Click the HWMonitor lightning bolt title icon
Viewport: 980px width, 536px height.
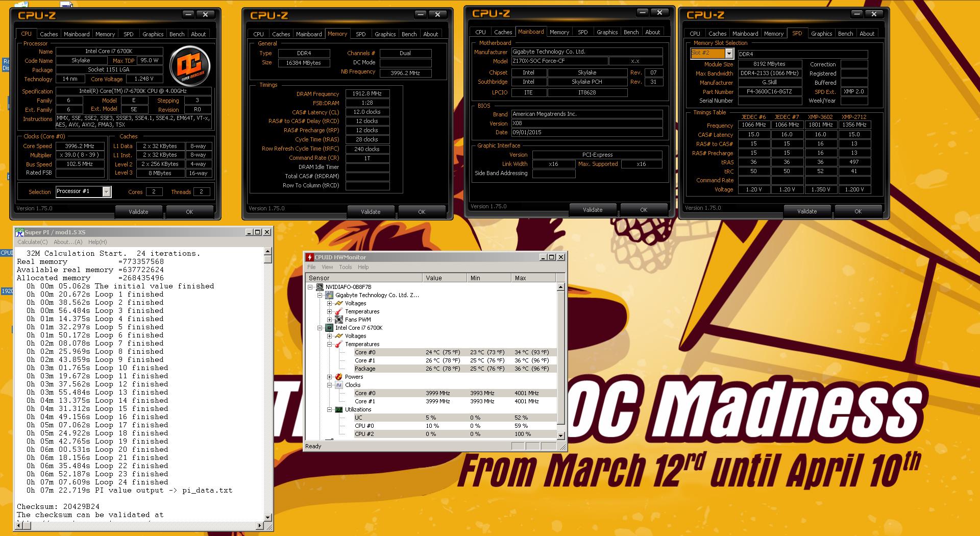[x=309, y=257]
